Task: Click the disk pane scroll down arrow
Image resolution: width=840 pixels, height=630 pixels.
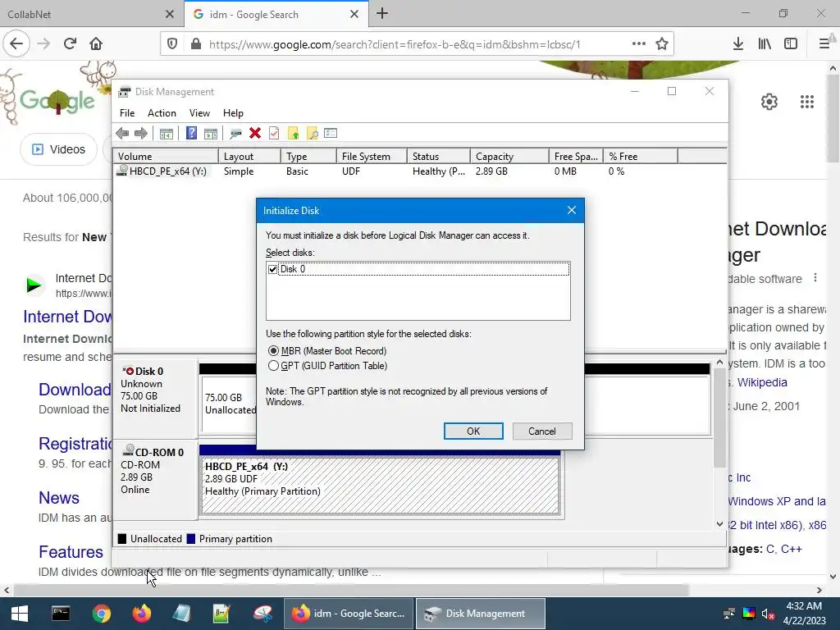Action: pos(719,524)
